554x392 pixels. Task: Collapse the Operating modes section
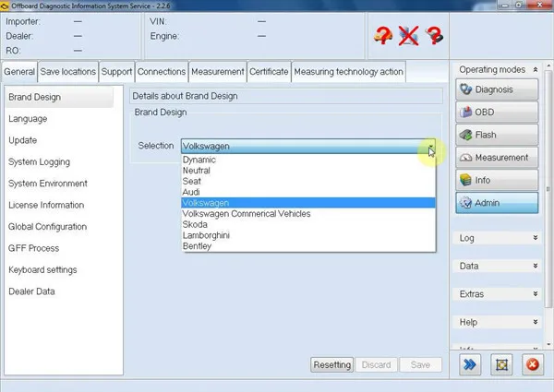point(536,69)
